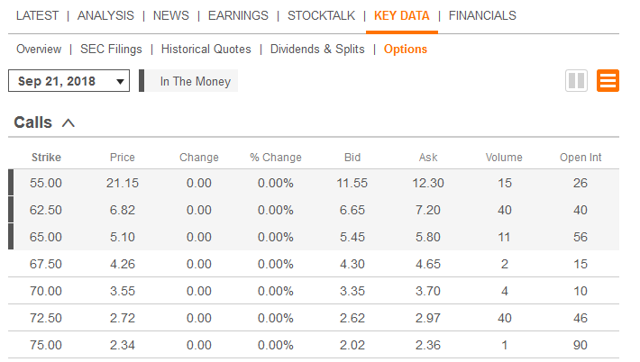The width and height of the screenshot is (640, 362).
Task: Select the 70.00 strike cell
Action: click(46, 291)
